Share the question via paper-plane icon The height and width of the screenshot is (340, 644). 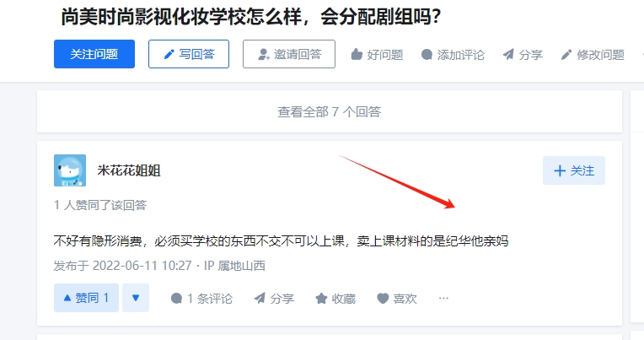[508, 54]
